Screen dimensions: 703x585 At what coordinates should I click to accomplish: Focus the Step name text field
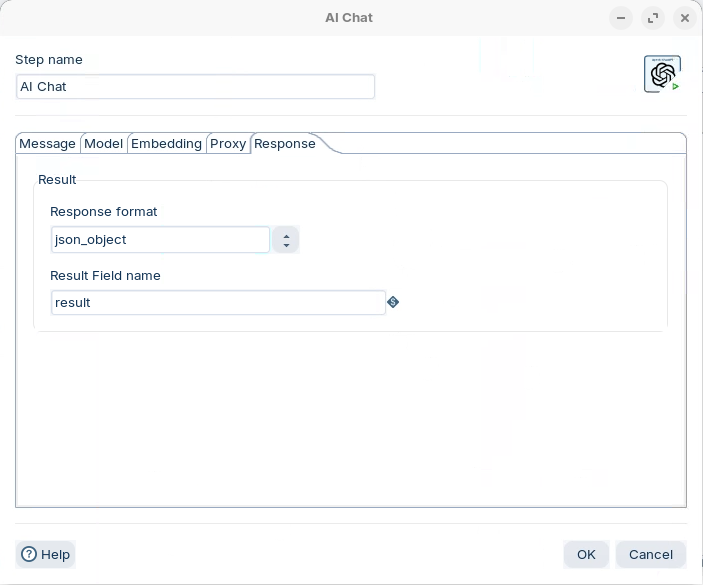195,87
